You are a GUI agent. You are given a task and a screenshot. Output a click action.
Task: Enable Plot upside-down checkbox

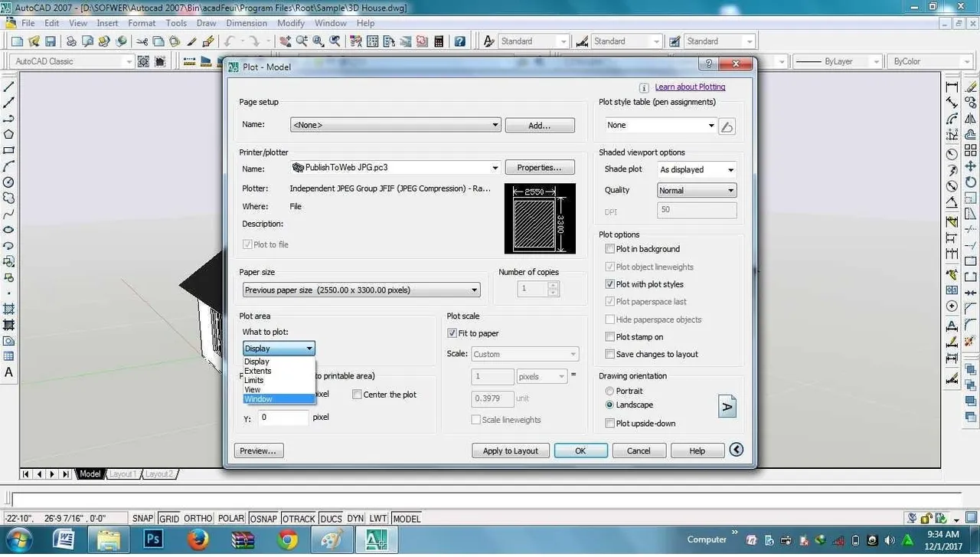click(609, 424)
